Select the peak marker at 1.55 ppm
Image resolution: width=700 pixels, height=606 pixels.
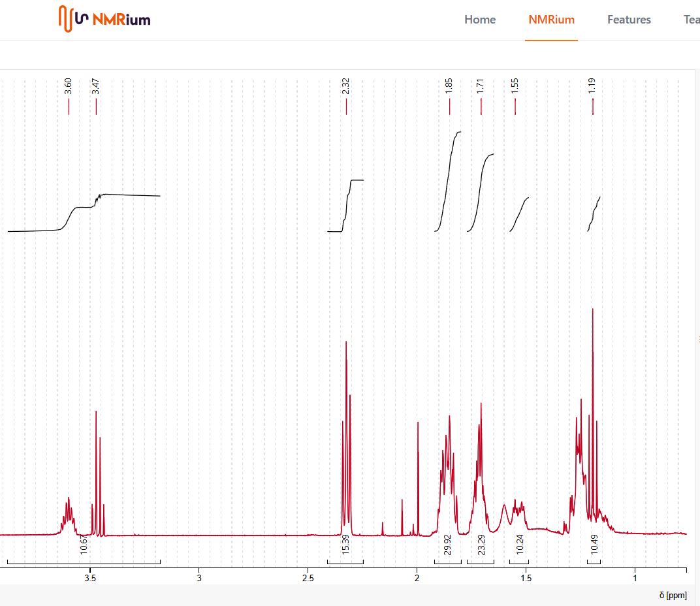515,108
